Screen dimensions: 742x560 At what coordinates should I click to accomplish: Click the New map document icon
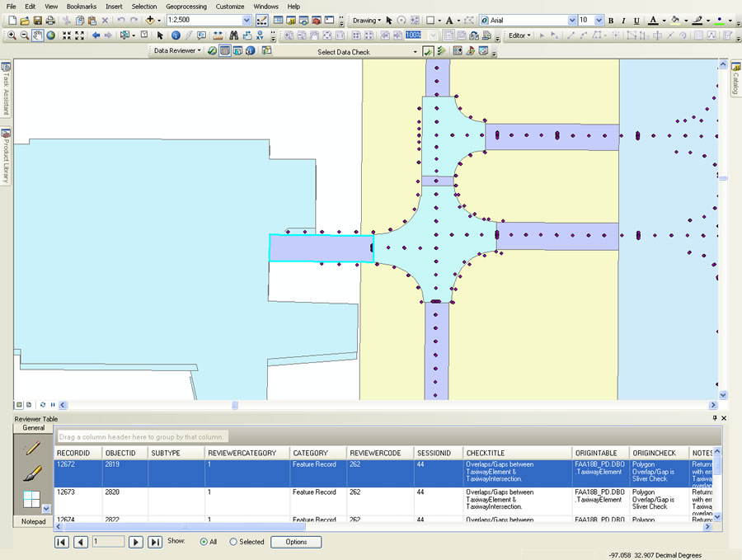pyautogui.click(x=12, y=21)
